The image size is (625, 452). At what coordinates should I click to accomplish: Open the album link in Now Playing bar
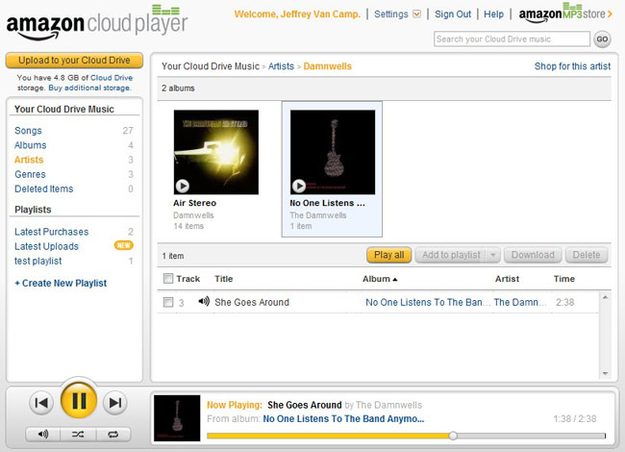coord(344,419)
